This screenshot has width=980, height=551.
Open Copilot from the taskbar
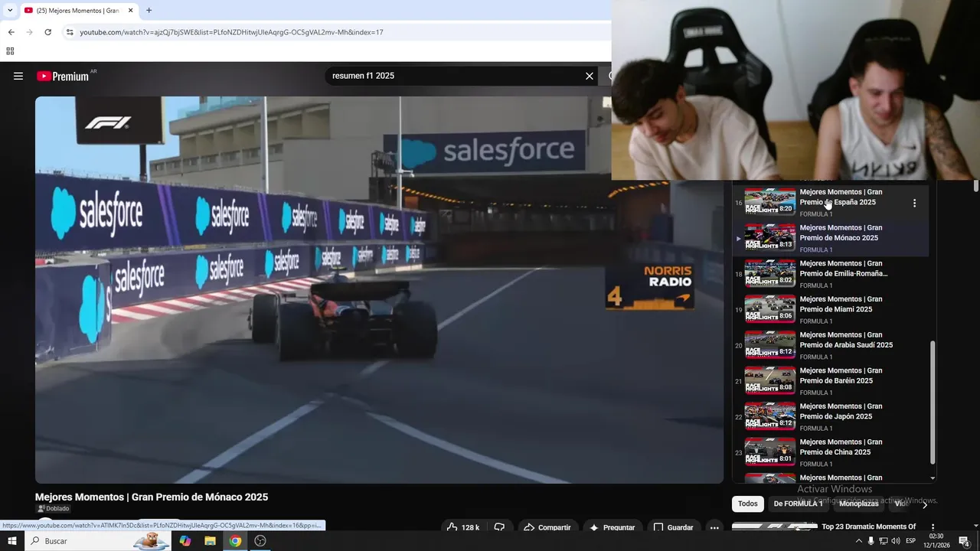coord(185,541)
